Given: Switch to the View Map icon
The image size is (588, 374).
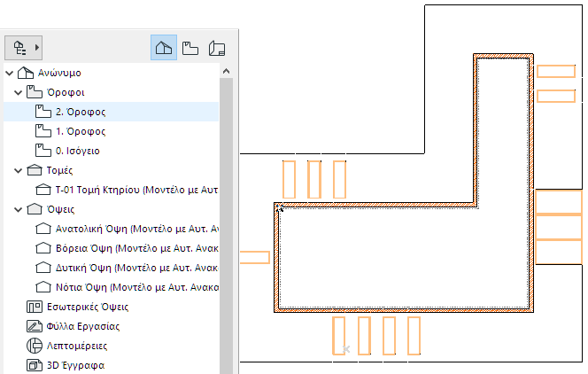Looking at the screenshot, I should coord(190,49).
